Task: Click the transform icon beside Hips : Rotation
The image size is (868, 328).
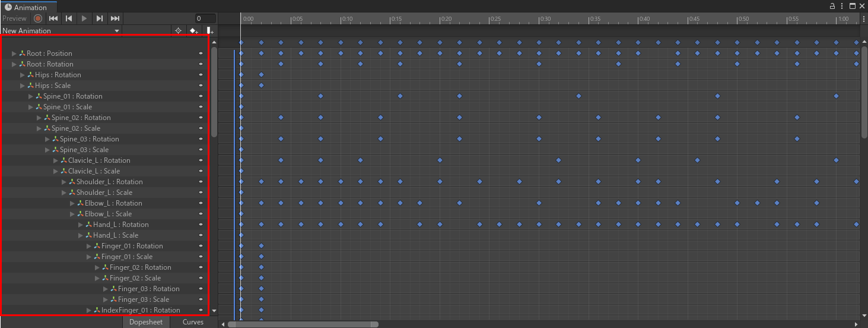Action: (x=31, y=75)
